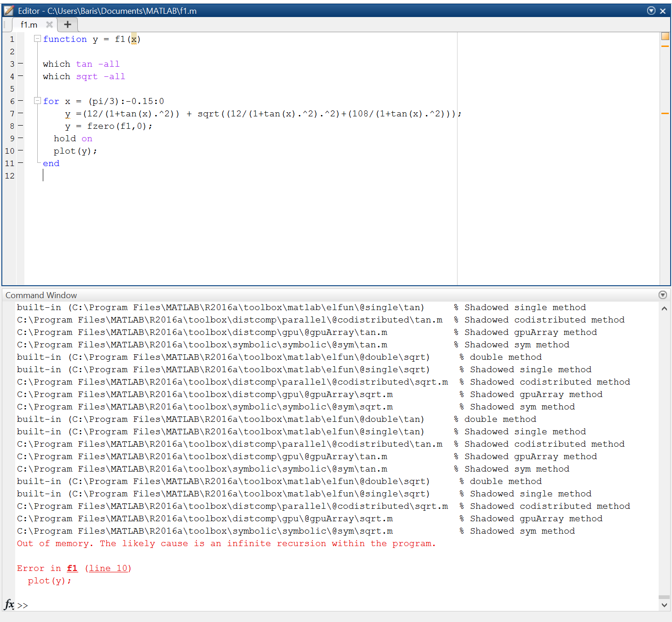This screenshot has width=672, height=622.
Task: Jump to the warning marker for line 7
Action: pyautogui.click(x=665, y=113)
